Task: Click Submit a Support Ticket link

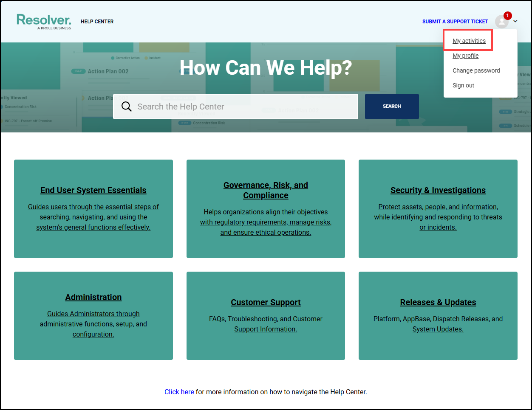Action: click(455, 22)
